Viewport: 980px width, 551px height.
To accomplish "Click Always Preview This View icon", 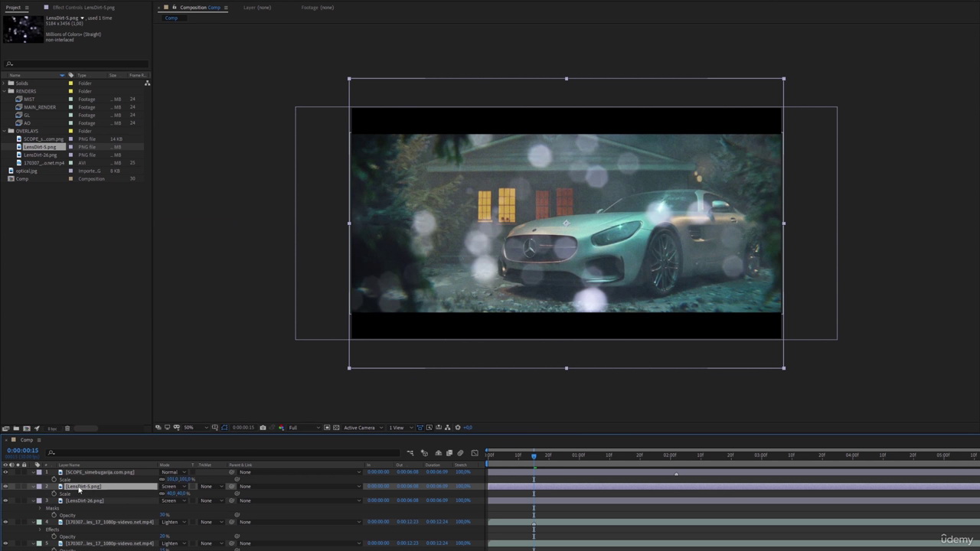I will tap(158, 428).
